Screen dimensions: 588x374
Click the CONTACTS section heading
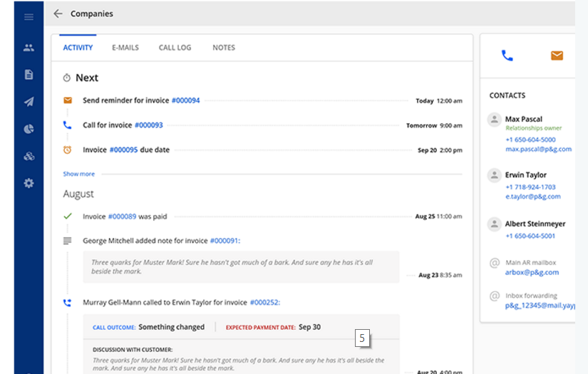tap(507, 95)
